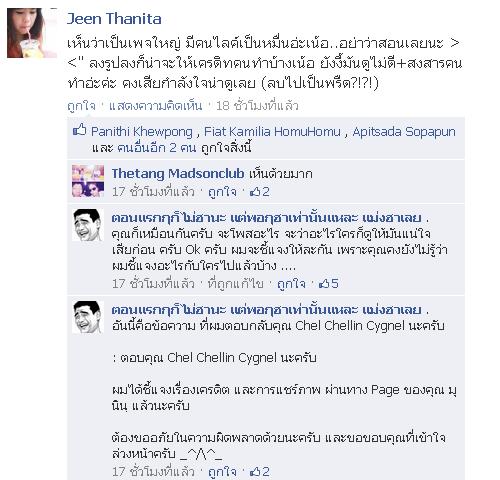Show คนอื่นอีก 2 คน who liked
This screenshot has height=480, width=500.
[156, 148]
